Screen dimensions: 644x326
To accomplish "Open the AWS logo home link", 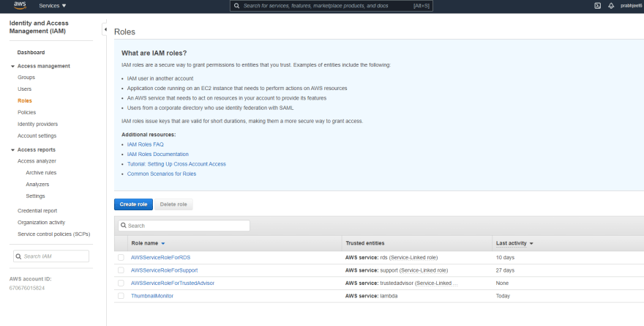I will pyautogui.click(x=20, y=5).
